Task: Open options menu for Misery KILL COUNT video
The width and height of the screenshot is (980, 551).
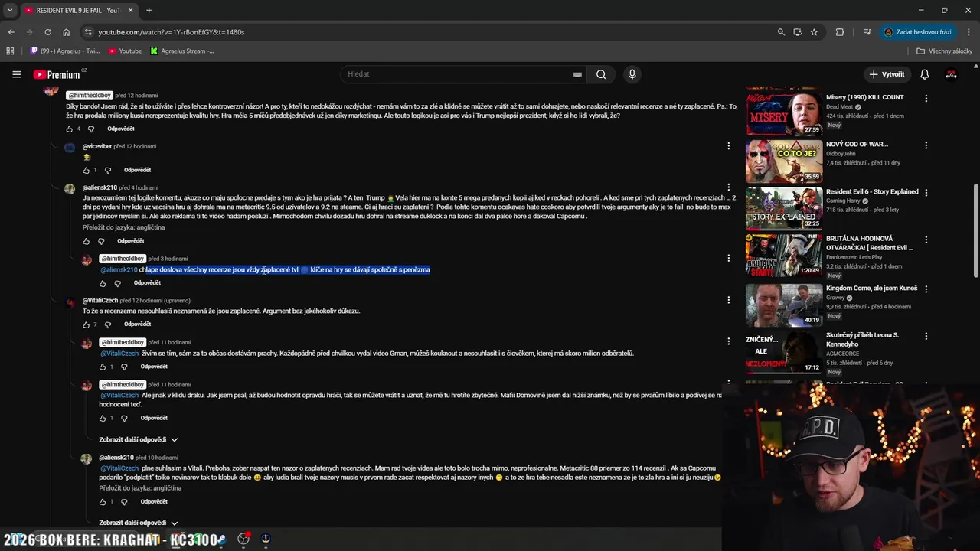Action: click(926, 99)
